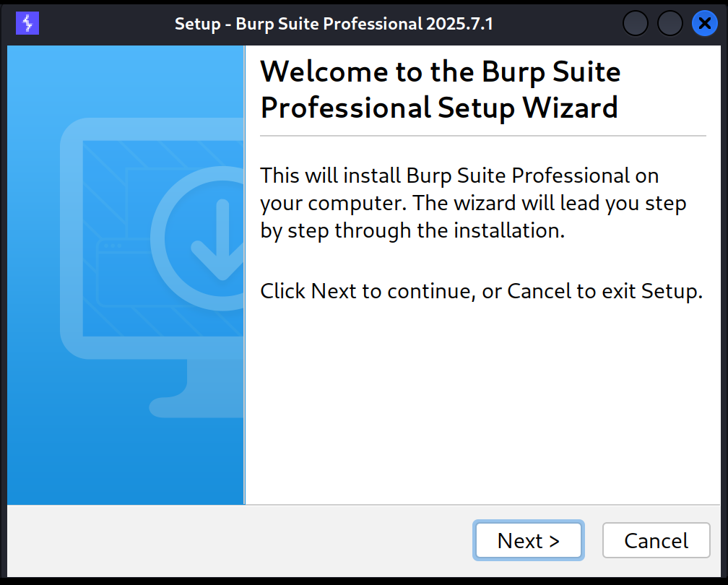The width and height of the screenshot is (728, 585).
Task: Click the horizontal separator below the heading
Action: [x=483, y=136]
